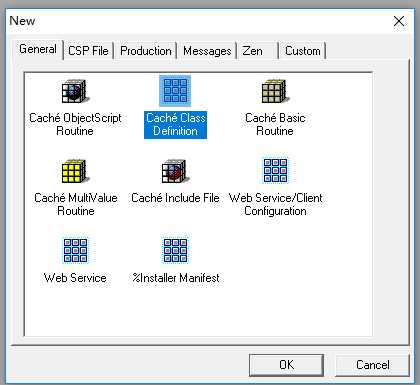Select Web Service/Client Configuration icon
Image resolution: width=420 pixels, height=385 pixels.
point(275,170)
